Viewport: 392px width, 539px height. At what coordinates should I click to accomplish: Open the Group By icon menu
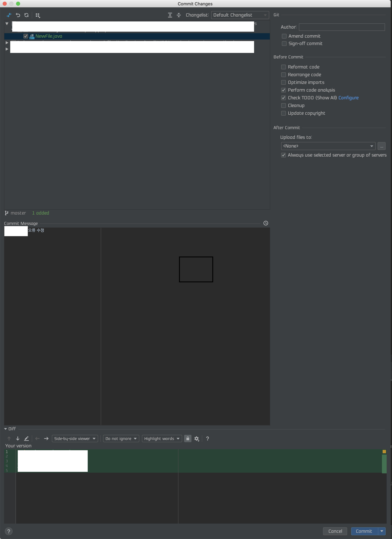38,15
